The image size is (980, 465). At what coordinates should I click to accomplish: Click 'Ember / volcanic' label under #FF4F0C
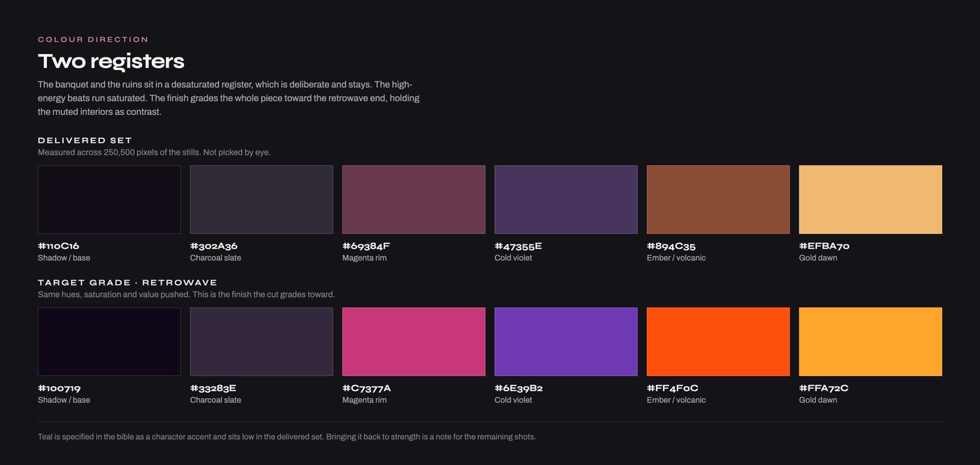click(676, 400)
